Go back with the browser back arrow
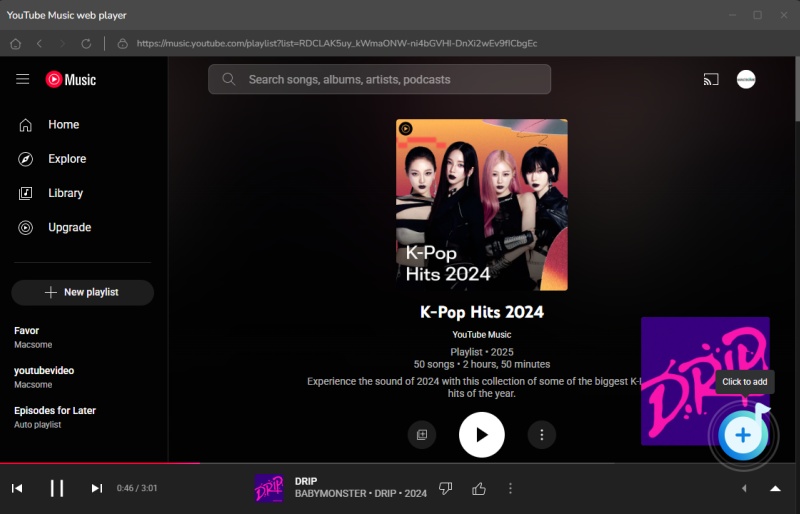 click(x=39, y=43)
